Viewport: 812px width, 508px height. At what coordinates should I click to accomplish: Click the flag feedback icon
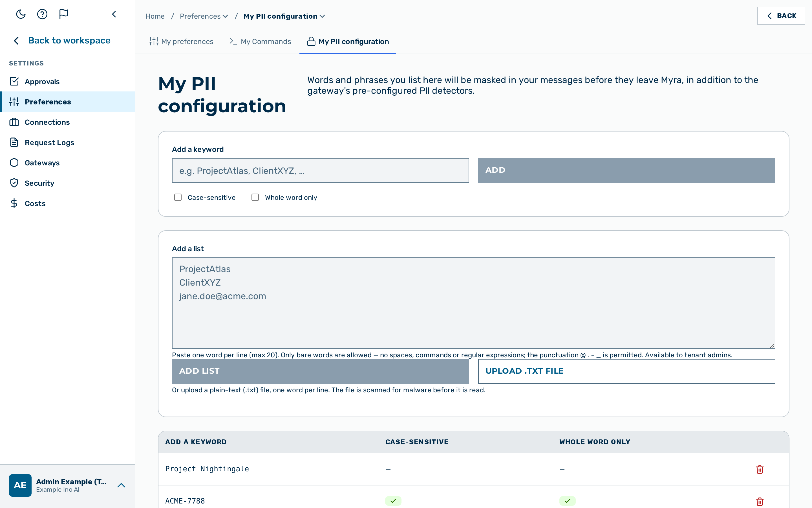point(63,14)
